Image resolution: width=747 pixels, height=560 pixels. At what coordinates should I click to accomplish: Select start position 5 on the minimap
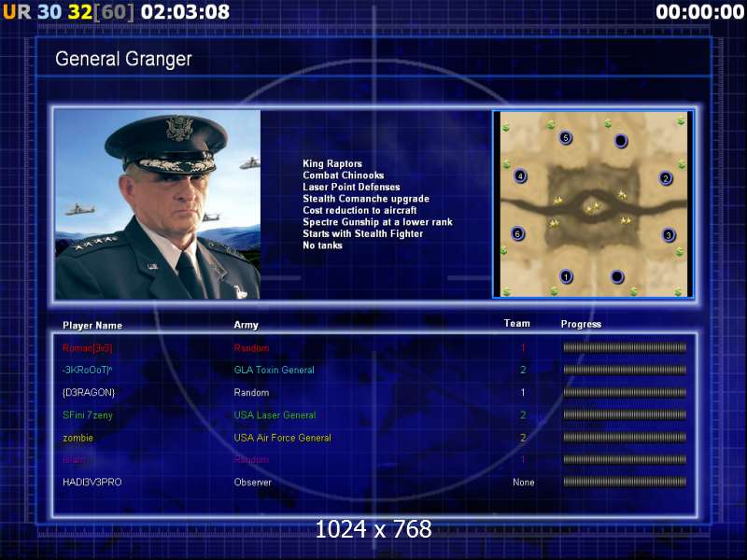coord(565,138)
